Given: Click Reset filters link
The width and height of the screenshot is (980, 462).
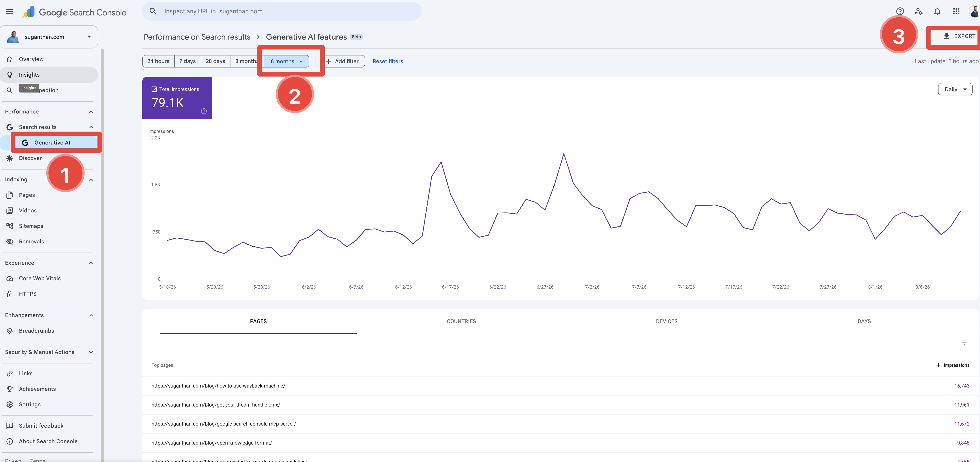Looking at the screenshot, I should click(388, 61).
